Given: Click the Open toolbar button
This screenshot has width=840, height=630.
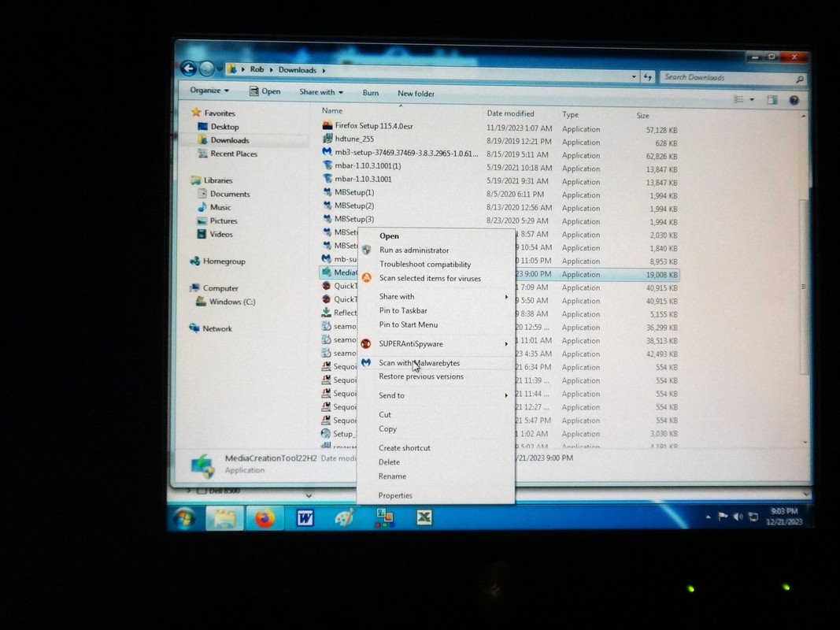Looking at the screenshot, I should [265, 91].
